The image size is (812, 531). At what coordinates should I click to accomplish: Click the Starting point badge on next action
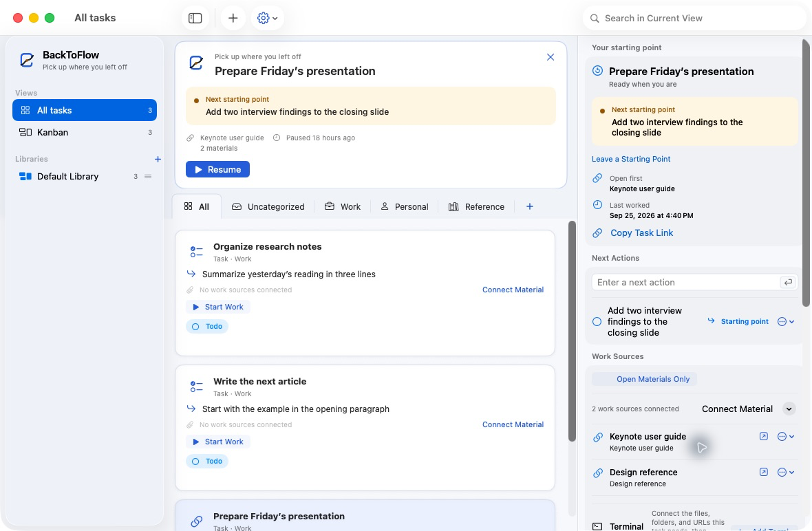pyautogui.click(x=738, y=321)
